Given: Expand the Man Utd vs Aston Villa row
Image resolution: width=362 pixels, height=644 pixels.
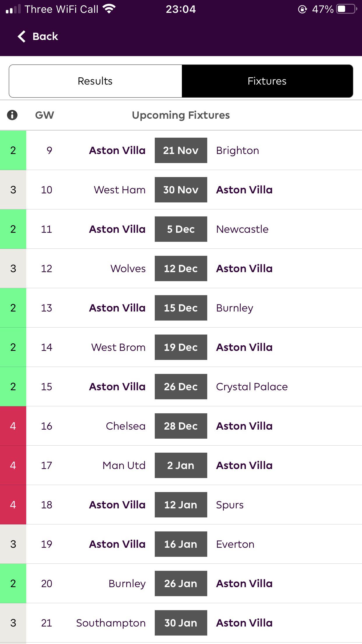Looking at the screenshot, I should [x=181, y=466].
